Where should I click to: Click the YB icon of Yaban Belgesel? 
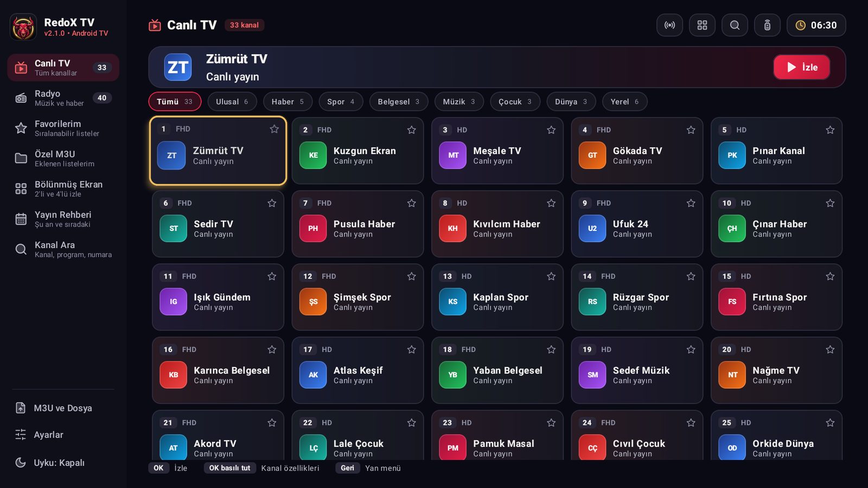(452, 375)
